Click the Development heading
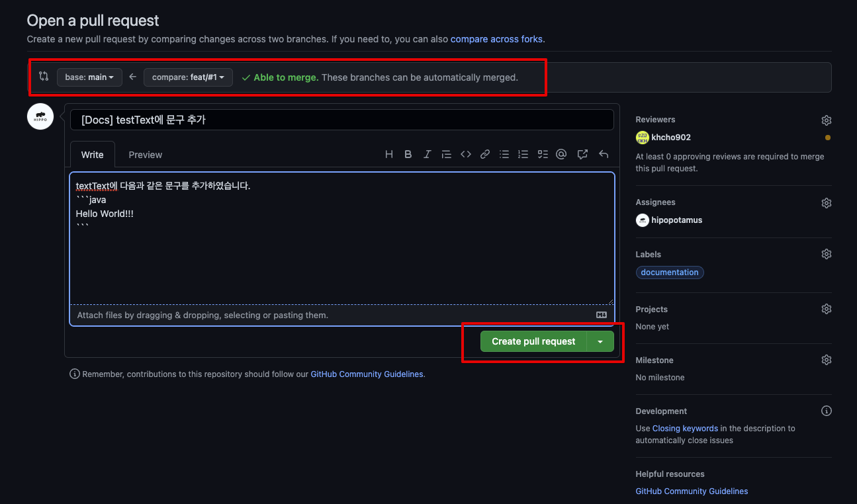 coord(661,411)
